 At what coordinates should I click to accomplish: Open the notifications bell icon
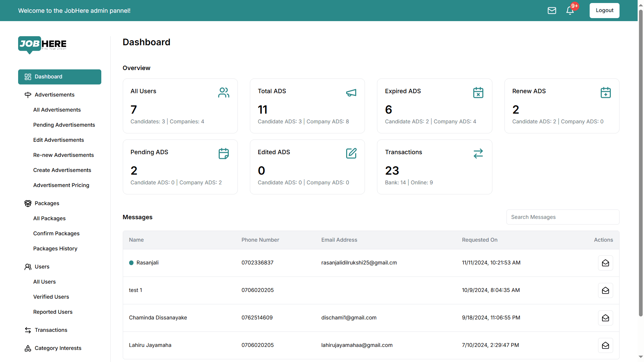pos(570,11)
